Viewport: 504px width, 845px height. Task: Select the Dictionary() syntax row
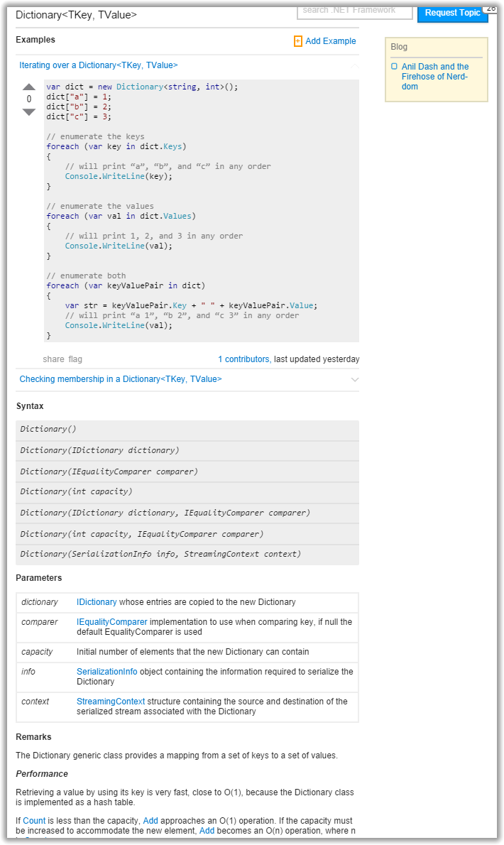pyautogui.click(x=187, y=430)
